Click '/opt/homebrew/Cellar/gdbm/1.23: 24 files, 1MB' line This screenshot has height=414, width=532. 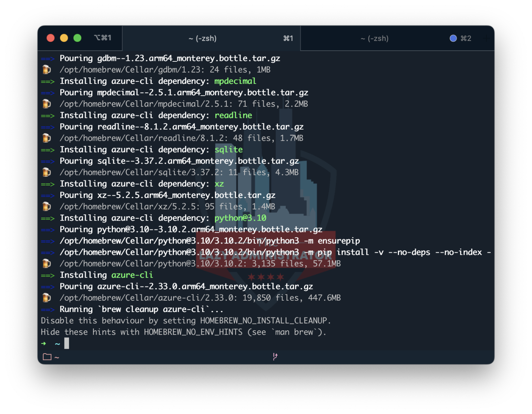[165, 70]
